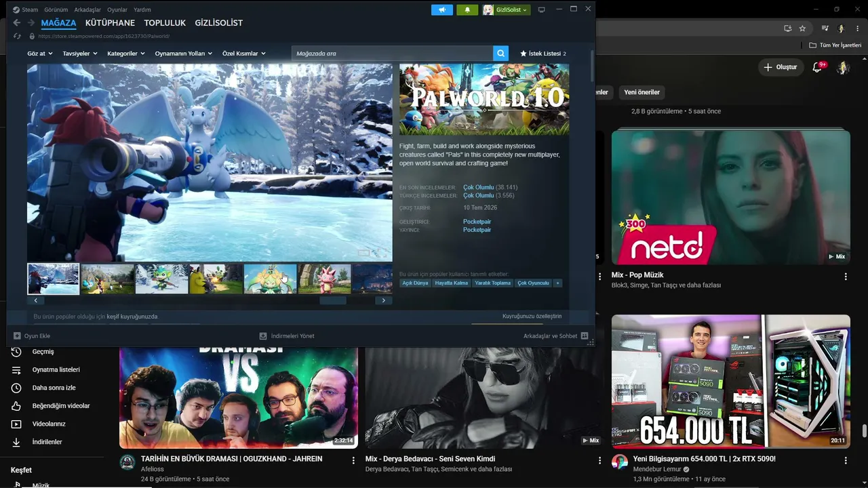Open the Yardım menu

point(142,9)
